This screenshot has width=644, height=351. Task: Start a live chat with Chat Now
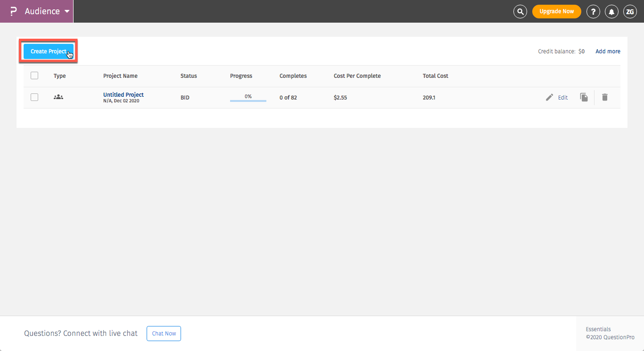point(164,333)
